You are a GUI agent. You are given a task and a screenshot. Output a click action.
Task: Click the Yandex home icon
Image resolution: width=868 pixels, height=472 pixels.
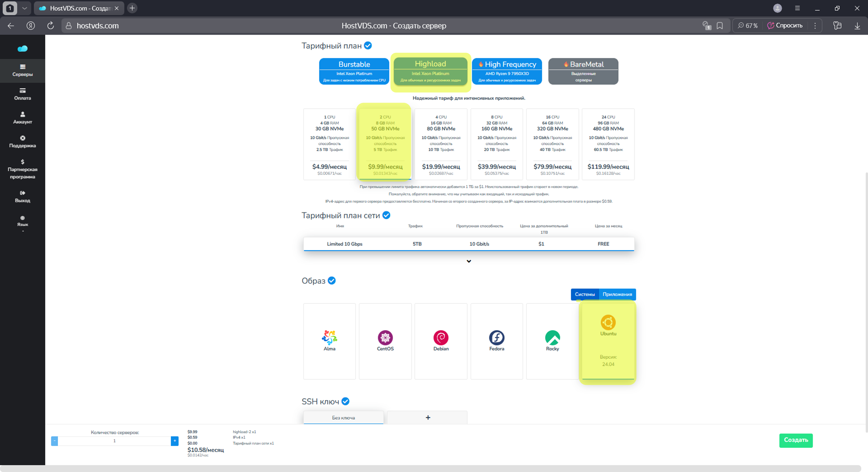point(31,26)
